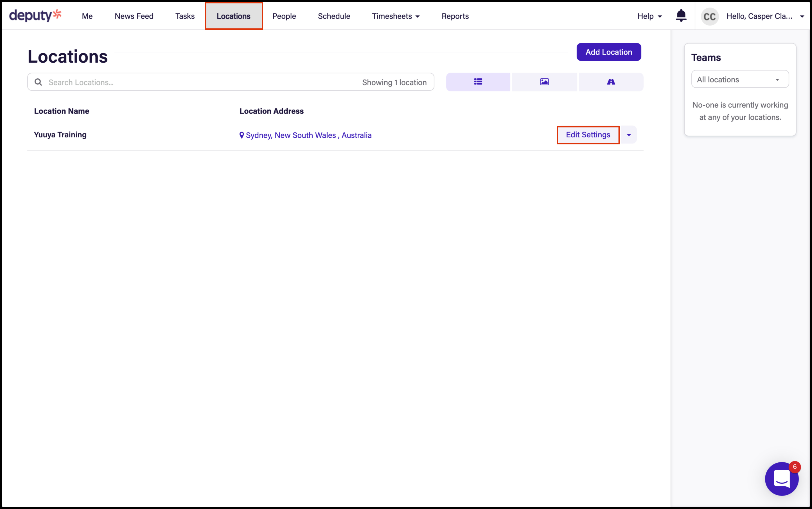Go to the People tab
The width and height of the screenshot is (812, 509).
(284, 16)
